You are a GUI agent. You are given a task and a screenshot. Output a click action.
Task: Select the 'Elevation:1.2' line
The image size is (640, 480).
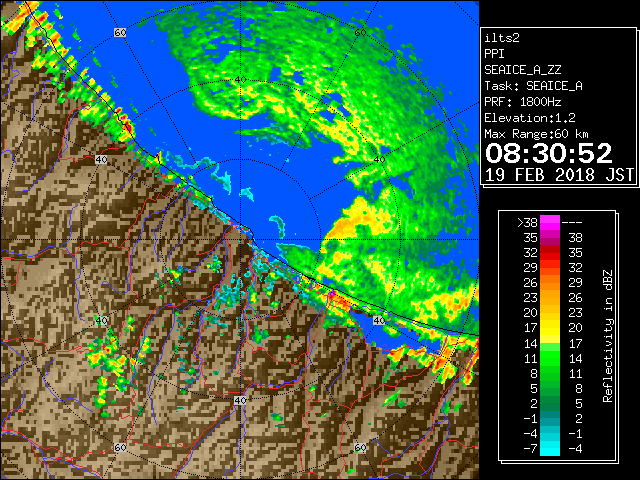point(530,118)
